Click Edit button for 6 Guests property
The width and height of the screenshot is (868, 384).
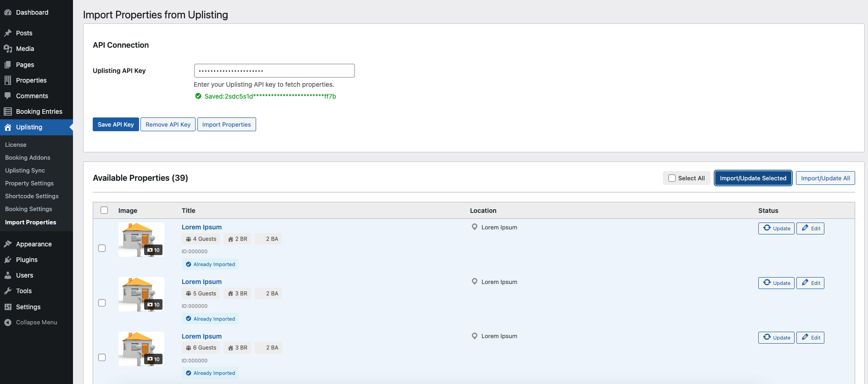click(810, 338)
